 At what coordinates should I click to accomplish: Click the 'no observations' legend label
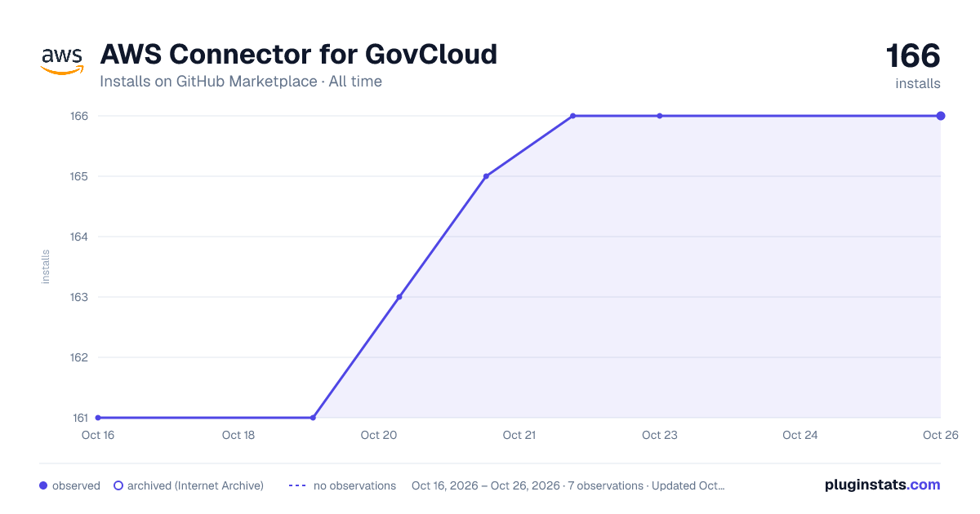[x=354, y=485]
